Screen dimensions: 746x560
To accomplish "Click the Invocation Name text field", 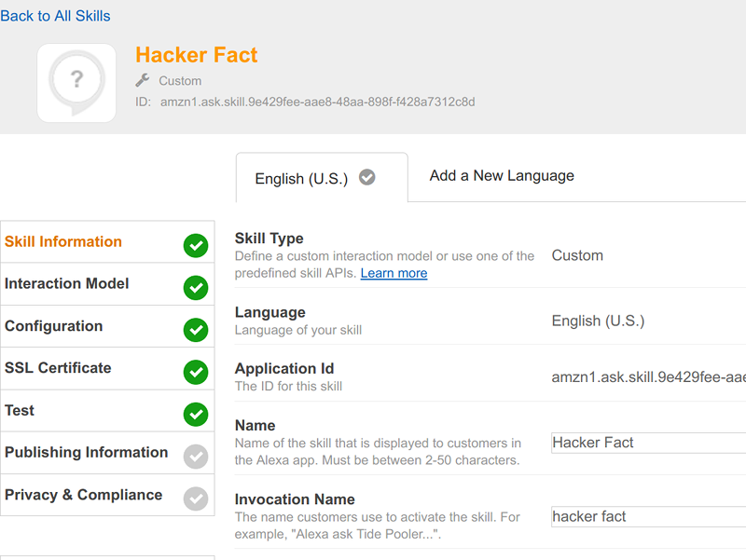I will tap(648, 517).
